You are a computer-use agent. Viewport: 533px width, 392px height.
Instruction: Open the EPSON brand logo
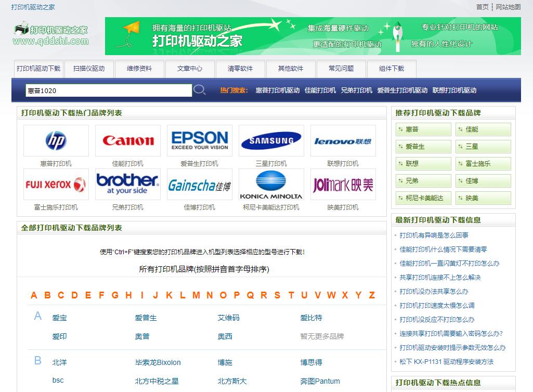pos(199,139)
